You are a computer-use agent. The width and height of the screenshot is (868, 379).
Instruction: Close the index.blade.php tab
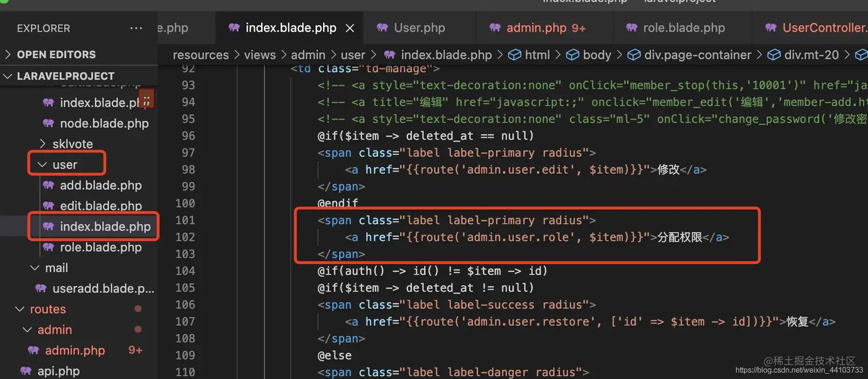coord(350,28)
